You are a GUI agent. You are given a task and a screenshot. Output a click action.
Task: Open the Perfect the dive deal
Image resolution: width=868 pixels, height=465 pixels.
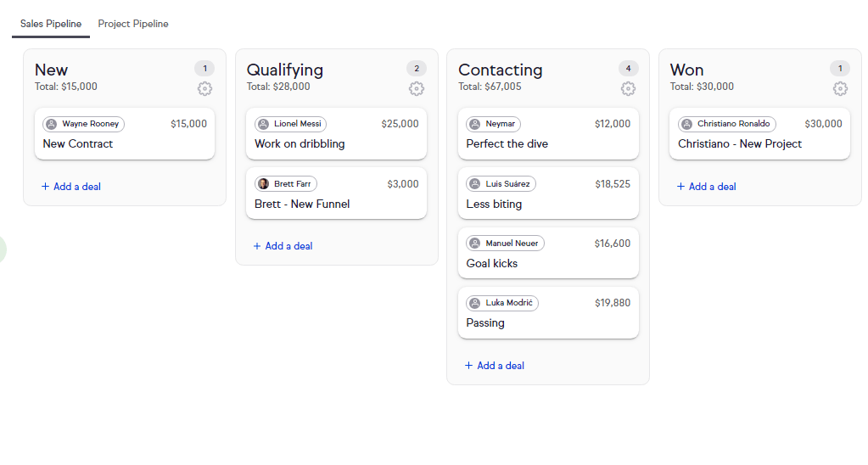coord(548,134)
